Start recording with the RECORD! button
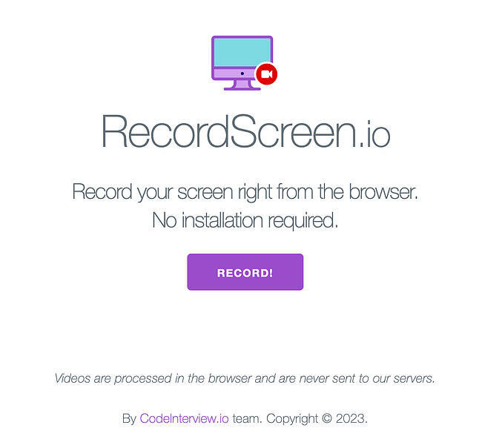482x448 pixels. [245, 272]
